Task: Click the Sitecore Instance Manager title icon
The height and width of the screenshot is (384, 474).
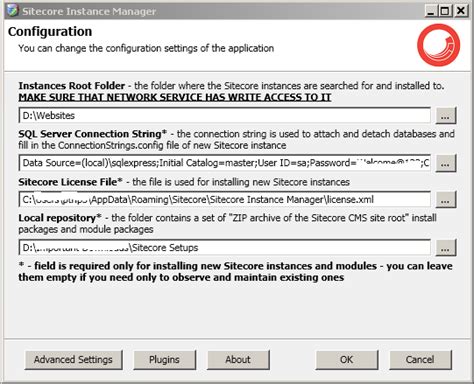Action: pyautogui.click(x=12, y=11)
